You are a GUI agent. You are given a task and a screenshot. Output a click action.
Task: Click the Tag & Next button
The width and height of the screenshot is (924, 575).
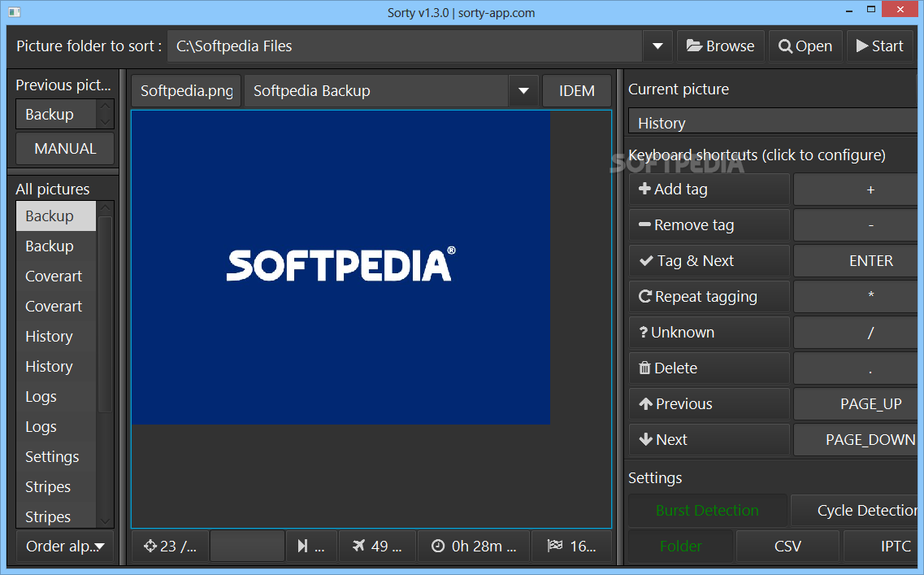coord(709,261)
